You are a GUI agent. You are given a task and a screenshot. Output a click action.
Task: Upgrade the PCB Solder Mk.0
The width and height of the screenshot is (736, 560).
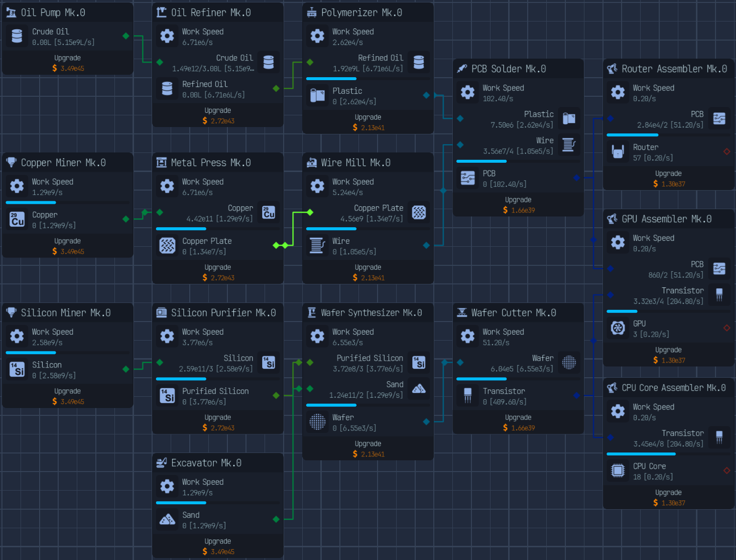(518, 205)
